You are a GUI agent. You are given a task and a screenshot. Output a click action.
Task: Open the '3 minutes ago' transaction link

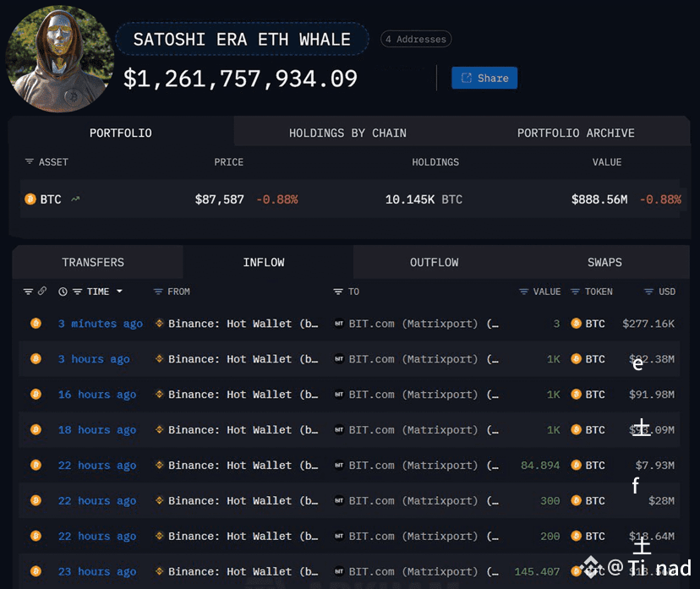click(101, 324)
